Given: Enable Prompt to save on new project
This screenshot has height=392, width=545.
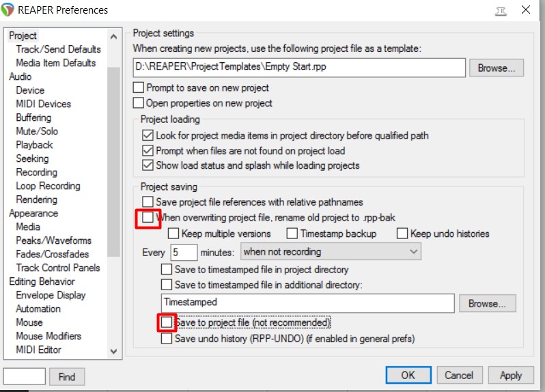Looking at the screenshot, I should [139, 88].
